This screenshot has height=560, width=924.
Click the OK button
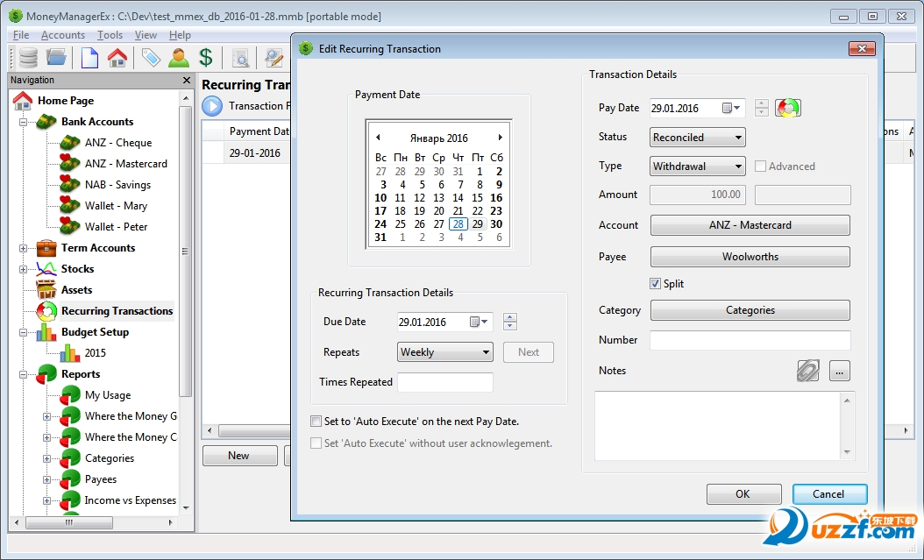(743, 494)
